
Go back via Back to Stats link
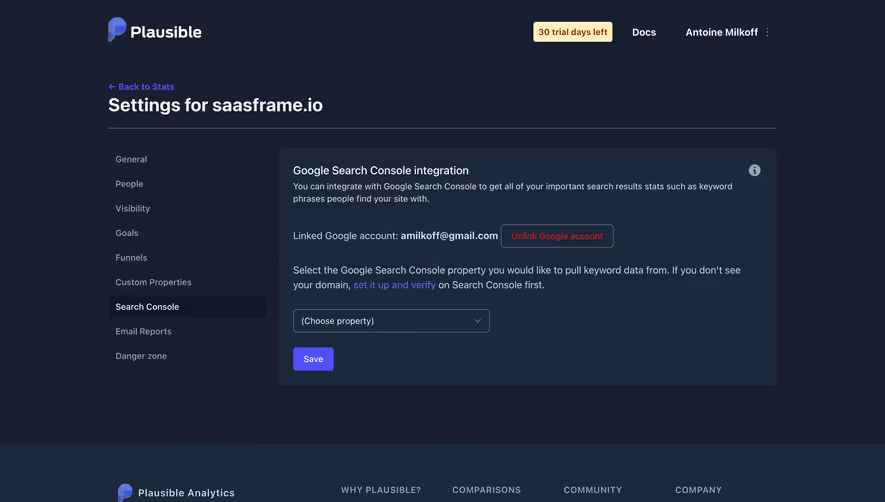(141, 87)
